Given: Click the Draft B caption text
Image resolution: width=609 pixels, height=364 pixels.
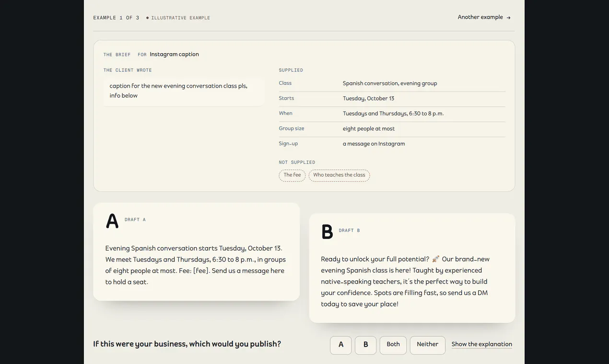Looking at the screenshot, I should click(406, 282).
